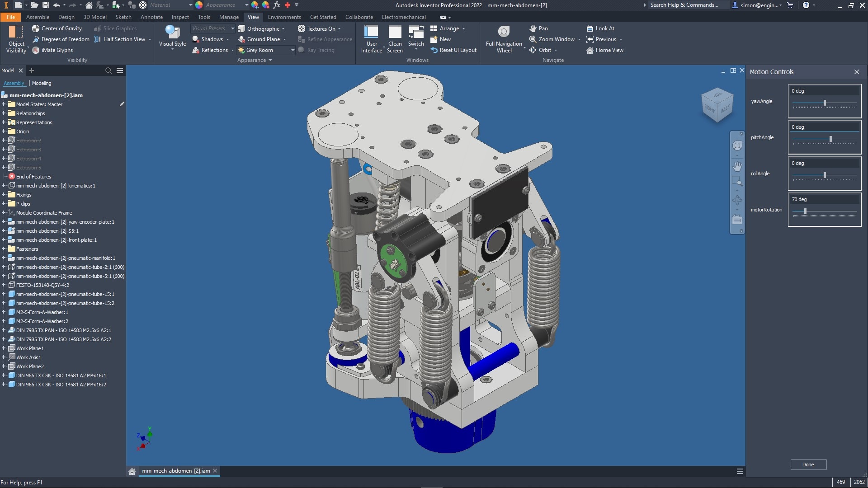868x488 pixels.
Task: Adjust the pitchAngle slider
Action: (830, 139)
